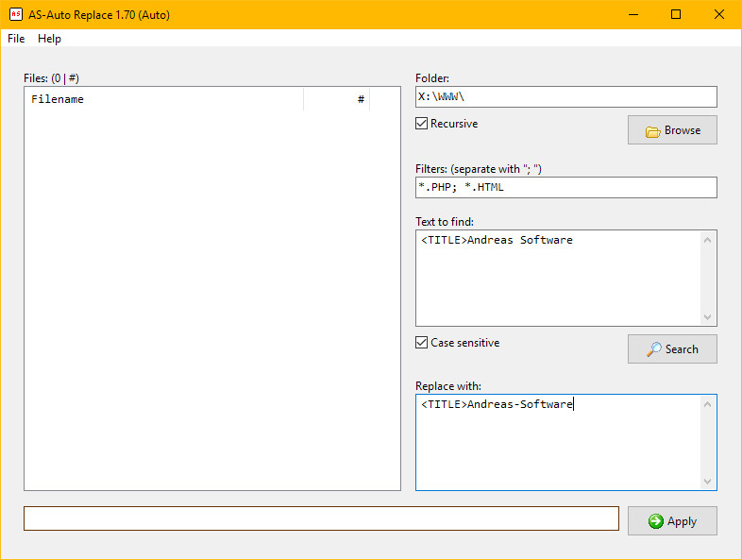Click the up arrow of Replace with scrollbar

pos(707,404)
